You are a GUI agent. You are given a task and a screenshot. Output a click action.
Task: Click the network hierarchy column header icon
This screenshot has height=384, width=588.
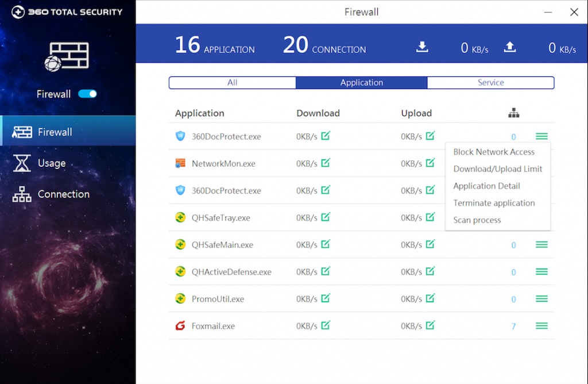point(514,113)
